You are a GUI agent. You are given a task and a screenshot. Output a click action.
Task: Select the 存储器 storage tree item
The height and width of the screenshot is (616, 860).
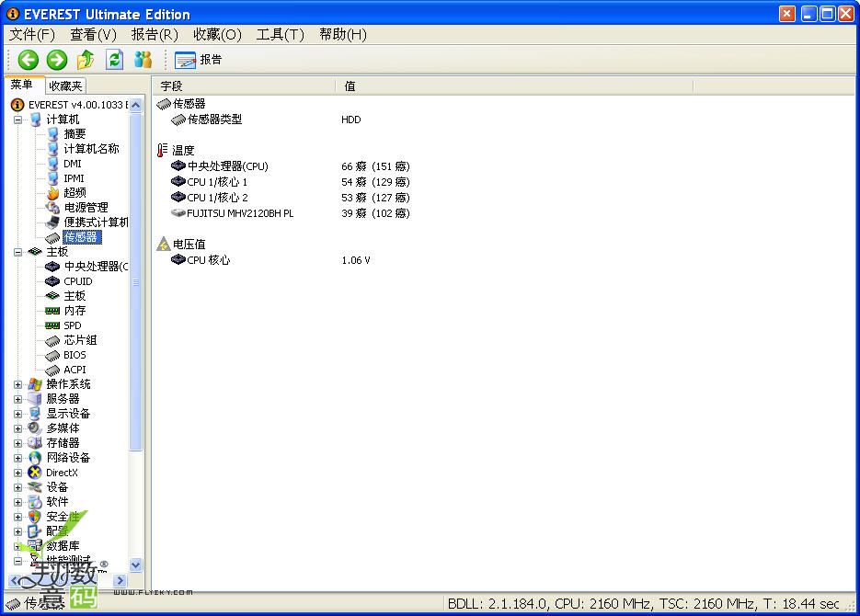click(63, 443)
